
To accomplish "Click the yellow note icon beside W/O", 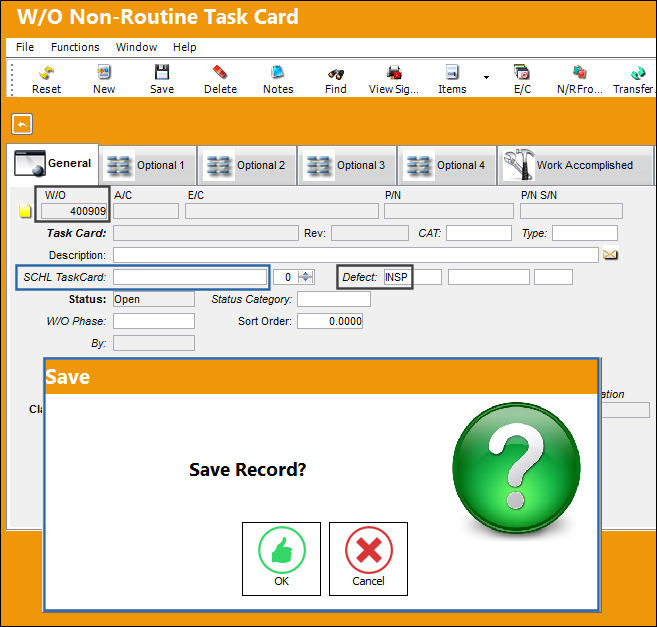I will coord(25,210).
